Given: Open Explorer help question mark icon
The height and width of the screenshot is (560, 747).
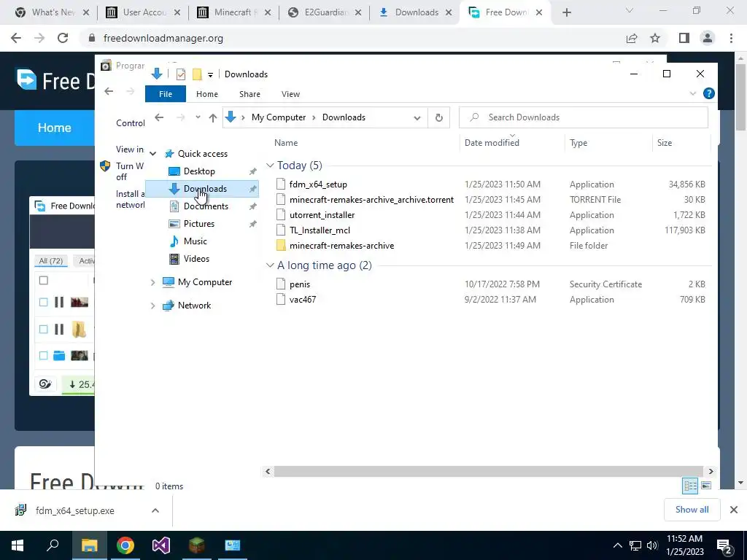Looking at the screenshot, I should (708, 94).
